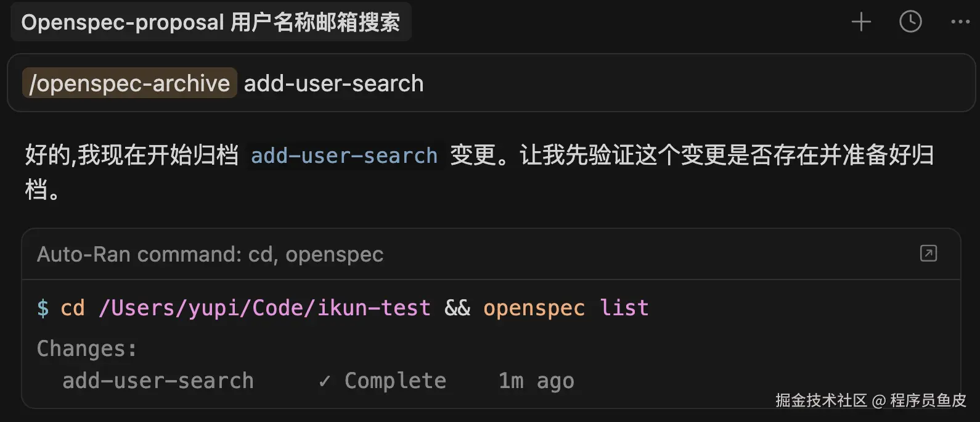Click the 掘金技术社区 watermark text

820,400
